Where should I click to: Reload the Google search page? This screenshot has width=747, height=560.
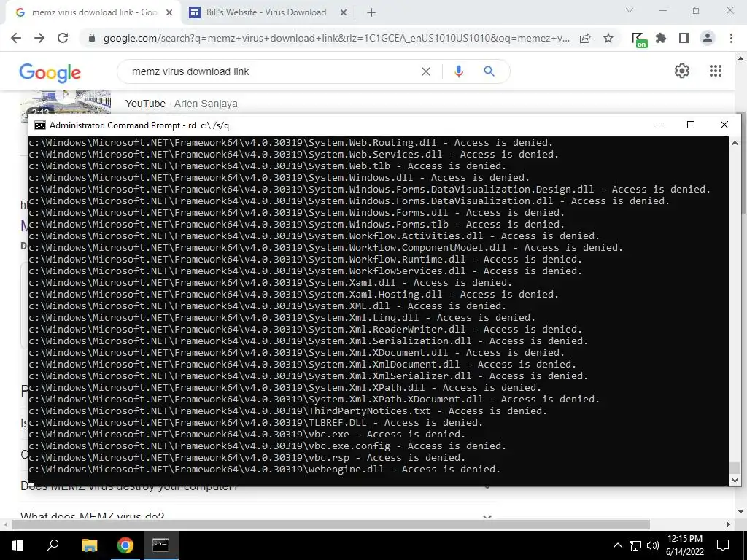click(x=63, y=38)
